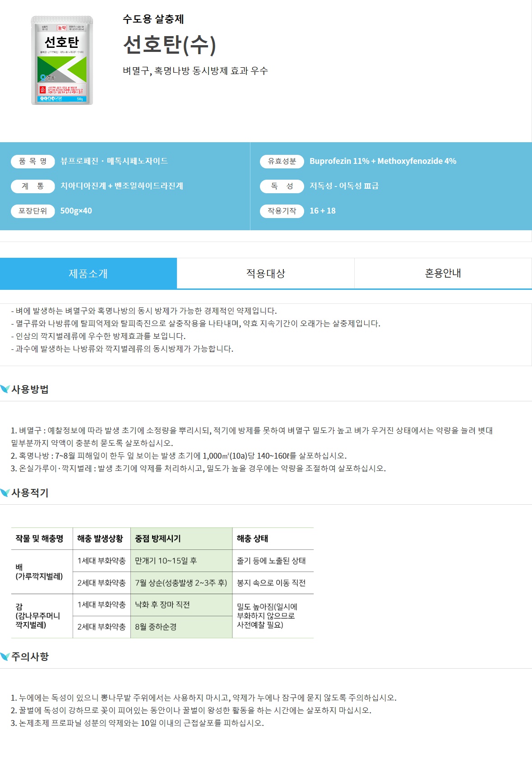
Task: Click the 포장단위 label pill
Action: 33,211
